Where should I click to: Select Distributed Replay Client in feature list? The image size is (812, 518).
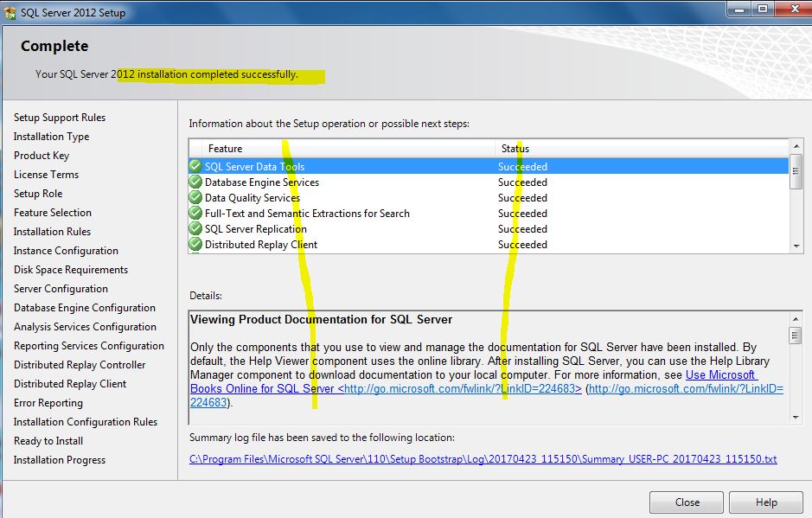(x=489, y=244)
